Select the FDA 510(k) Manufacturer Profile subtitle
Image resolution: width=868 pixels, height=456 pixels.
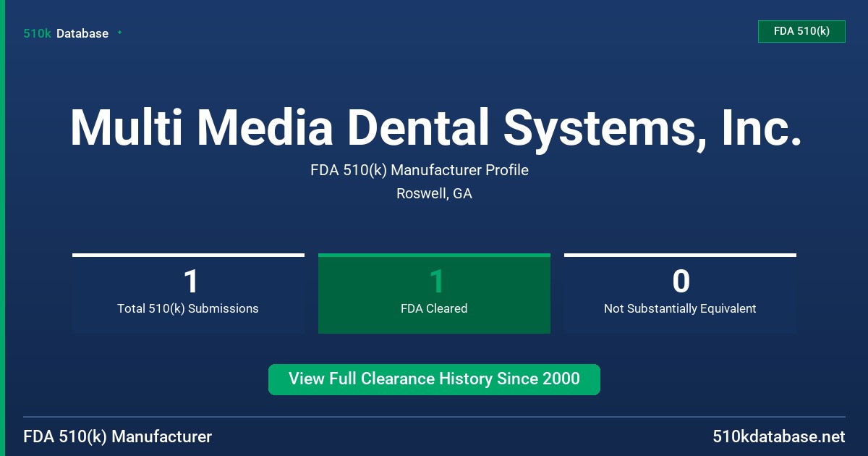click(420, 170)
